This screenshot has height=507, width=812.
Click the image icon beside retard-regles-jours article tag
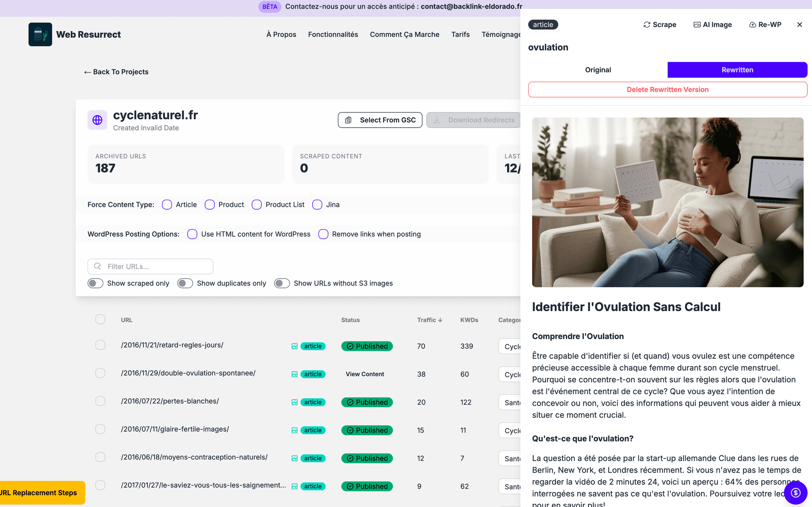[x=295, y=346]
